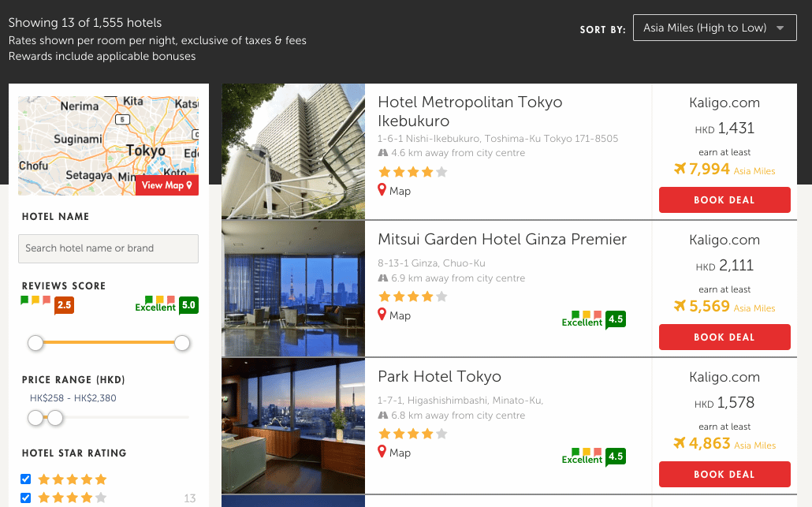Screen dimensions: 812x507
Task: Click the left Price Range slider handle
Action: click(35, 418)
